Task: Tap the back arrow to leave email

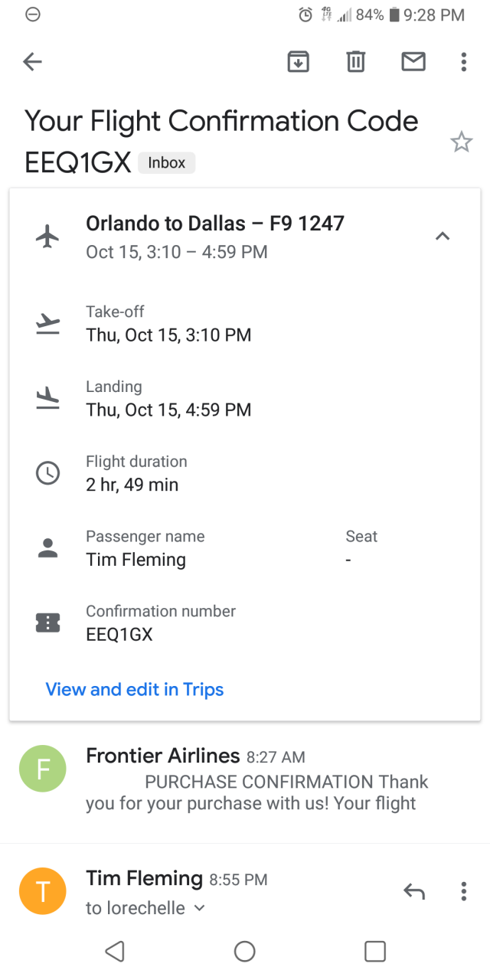Action: click(32, 62)
